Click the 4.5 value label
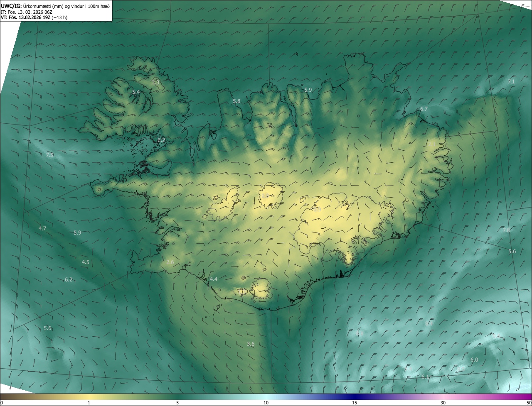 click(86, 262)
